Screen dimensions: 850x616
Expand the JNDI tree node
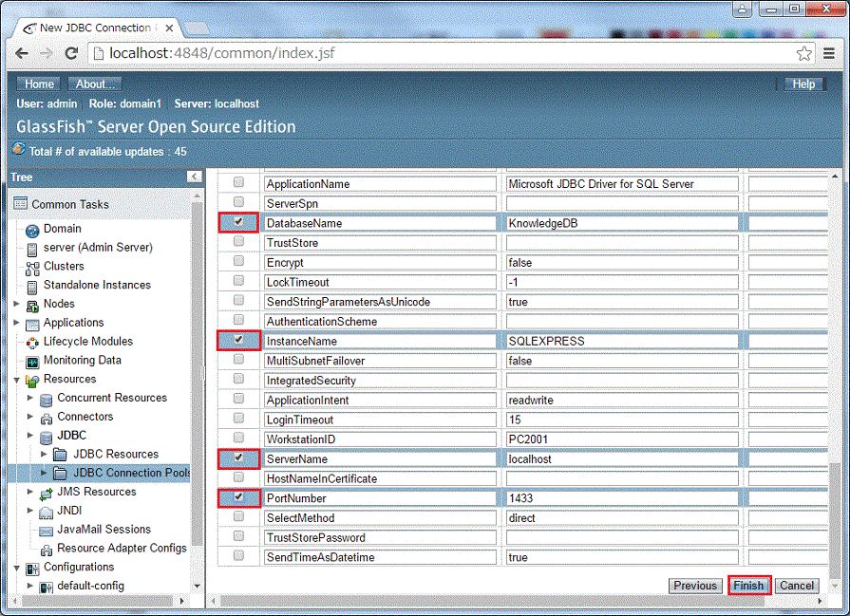30,511
